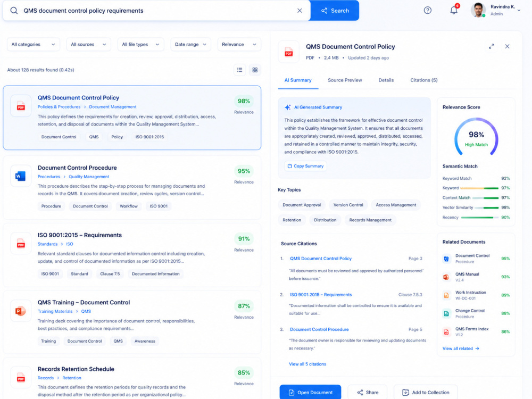This screenshot has height=399, width=532.
Task: Open View all related link
Action: [461, 348]
